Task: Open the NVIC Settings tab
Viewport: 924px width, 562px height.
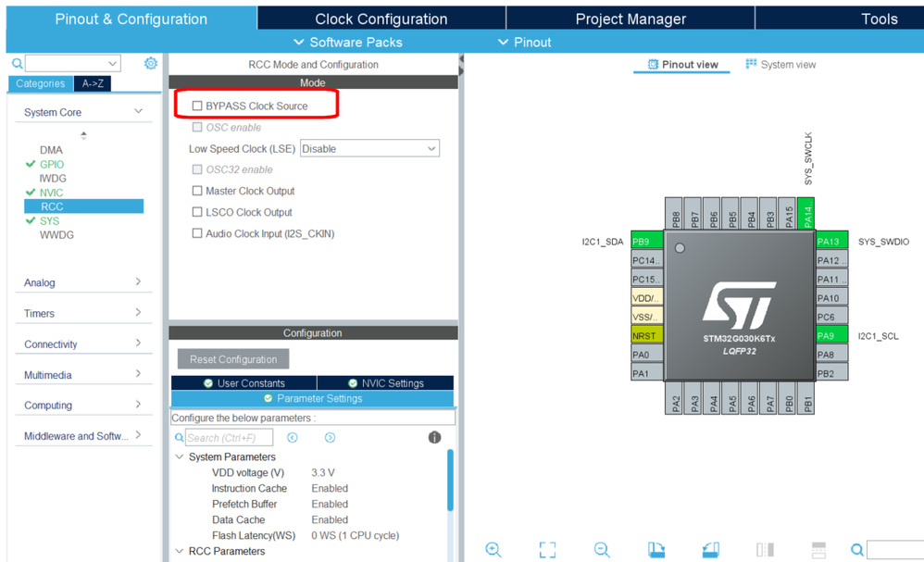Action: point(386,383)
